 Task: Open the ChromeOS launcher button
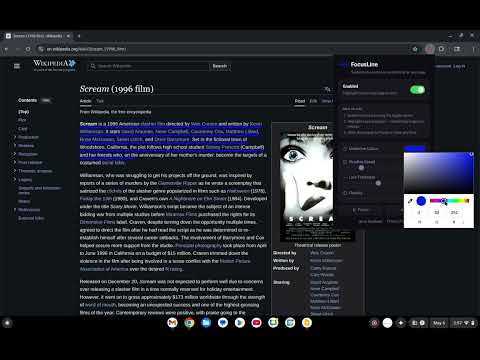pyautogui.click(x=7, y=323)
